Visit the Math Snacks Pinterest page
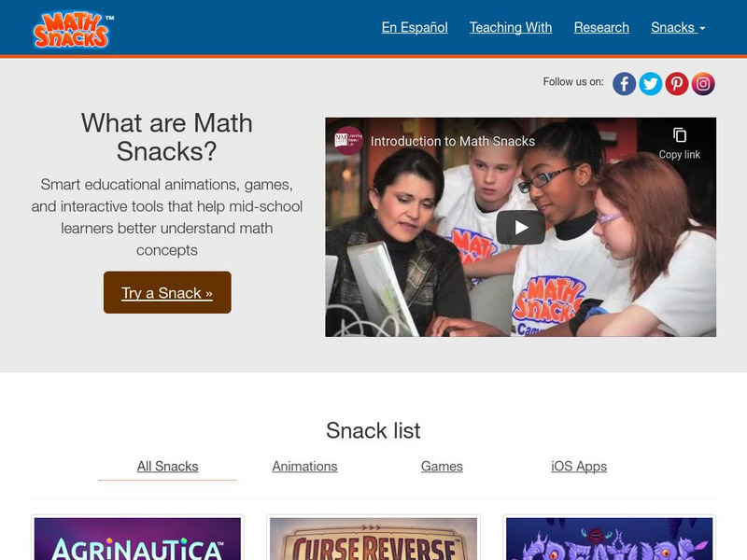This screenshot has width=747, height=560. tap(676, 84)
